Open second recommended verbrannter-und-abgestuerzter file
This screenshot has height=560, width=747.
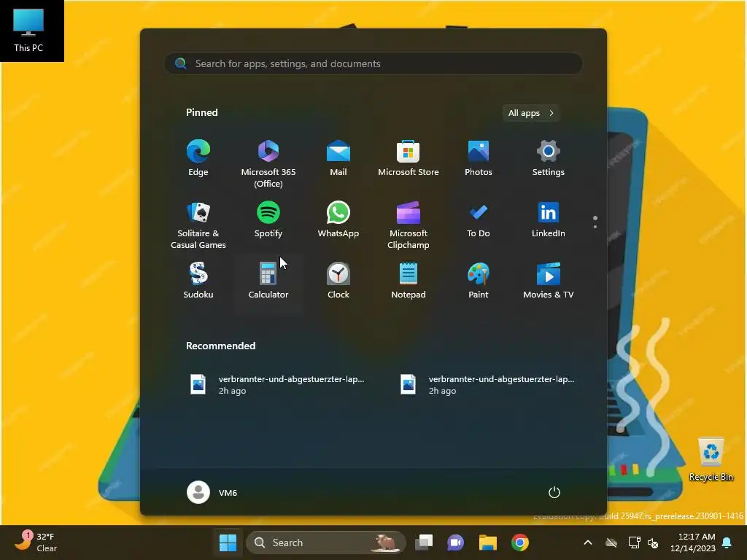click(x=487, y=384)
